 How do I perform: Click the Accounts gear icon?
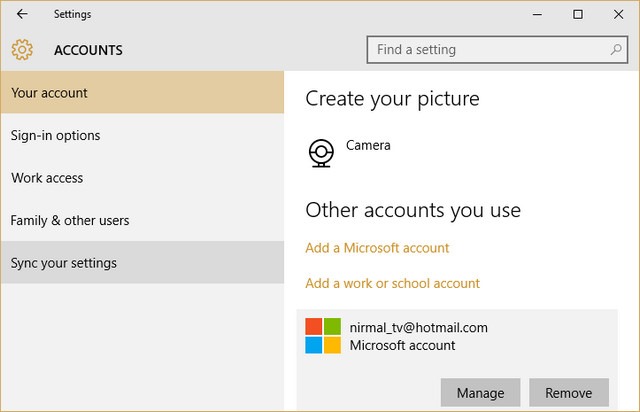(22, 50)
